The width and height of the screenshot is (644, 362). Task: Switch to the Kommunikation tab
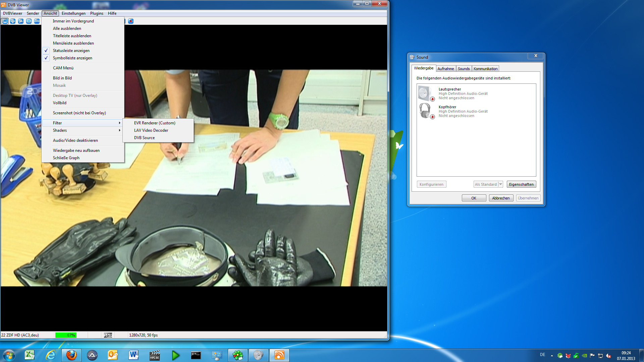point(485,69)
